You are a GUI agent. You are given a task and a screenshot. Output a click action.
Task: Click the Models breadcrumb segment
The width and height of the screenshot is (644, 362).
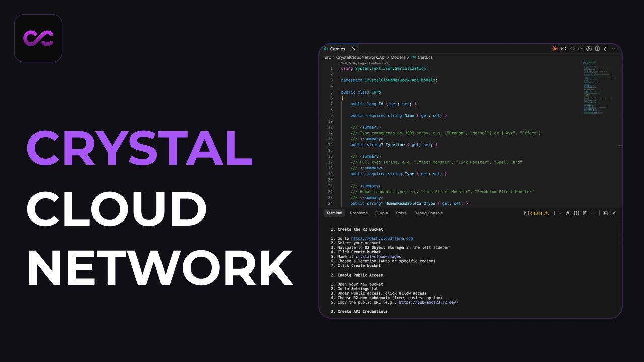coord(398,58)
